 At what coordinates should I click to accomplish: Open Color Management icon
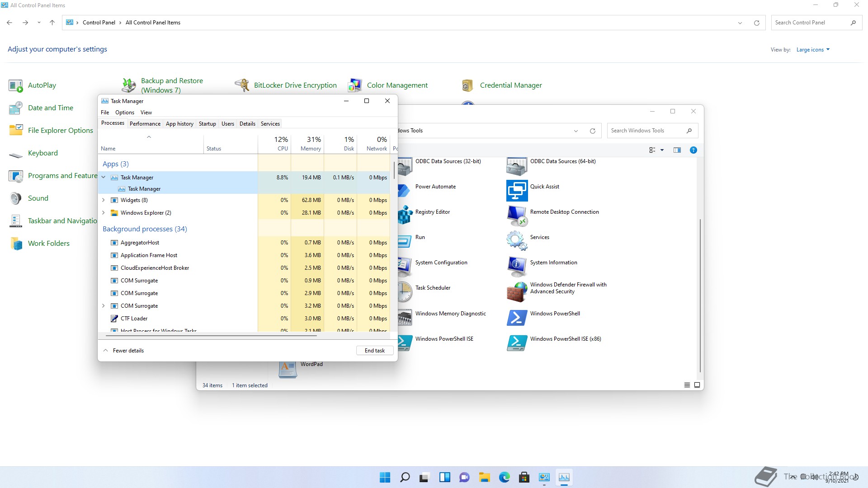355,85
